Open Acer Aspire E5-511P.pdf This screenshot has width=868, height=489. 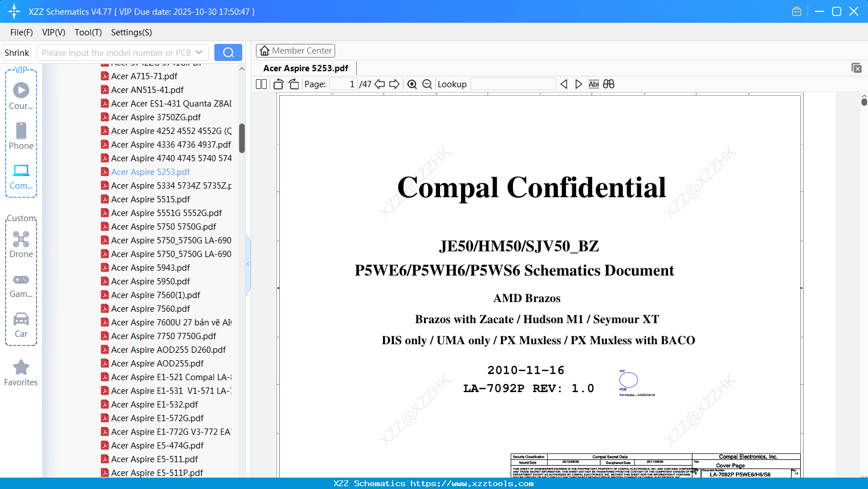pos(157,472)
